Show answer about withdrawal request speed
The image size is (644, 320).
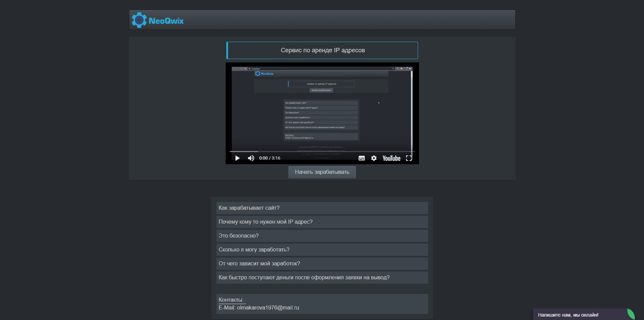(x=322, y=278)
